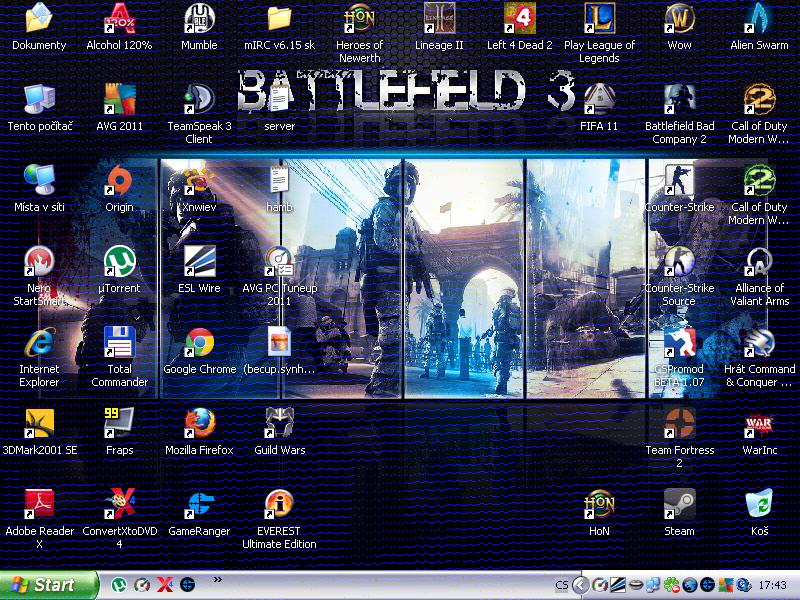This screenshot has height=600, width=800.
Task: Select the Wow desktop icon
Action: [680, 19]
